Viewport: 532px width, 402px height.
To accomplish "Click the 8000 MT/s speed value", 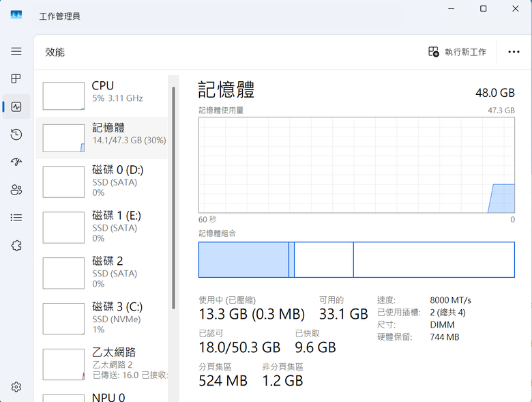I will click(451, 300).
